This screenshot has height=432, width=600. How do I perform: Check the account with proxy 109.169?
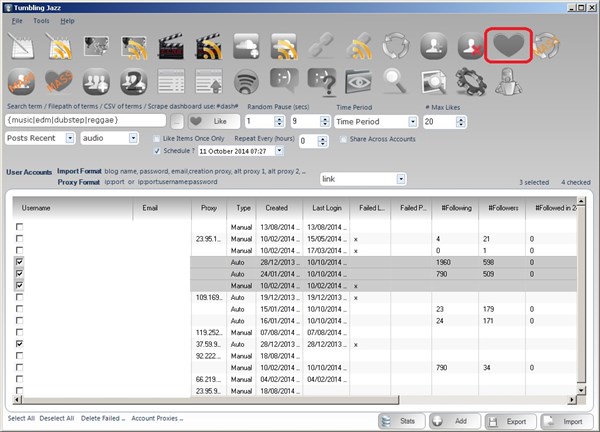20,297
